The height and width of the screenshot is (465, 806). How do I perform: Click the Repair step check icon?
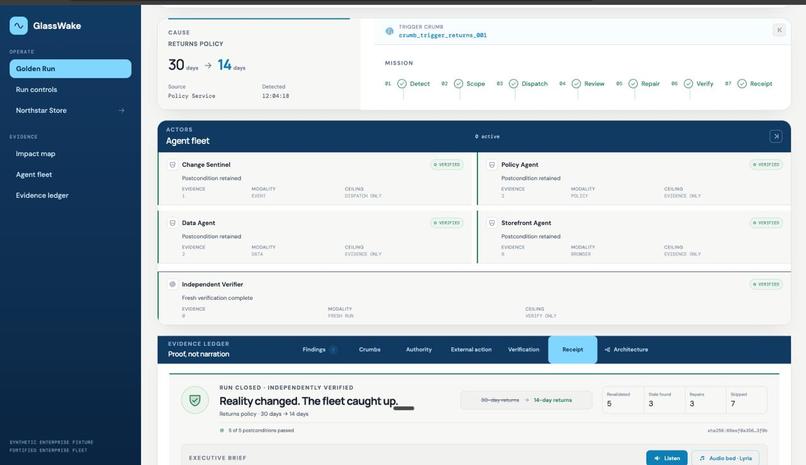coord(633,84)
